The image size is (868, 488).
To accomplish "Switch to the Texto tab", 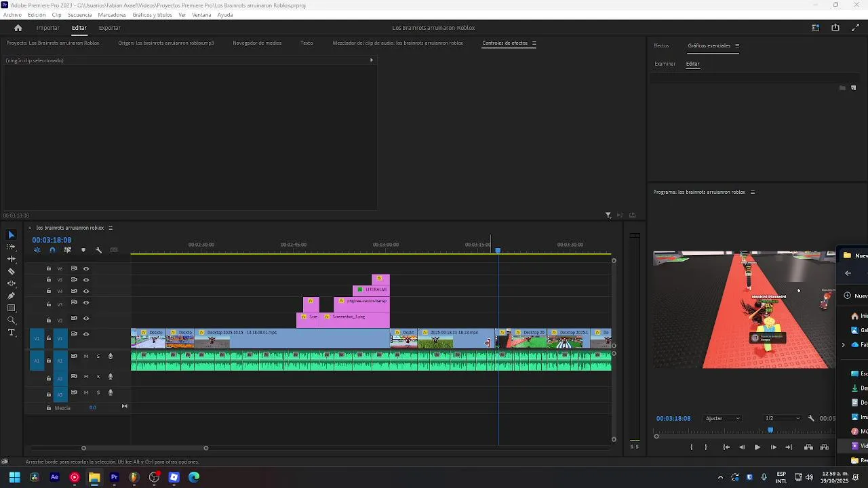I will click(x=307, y=43).
